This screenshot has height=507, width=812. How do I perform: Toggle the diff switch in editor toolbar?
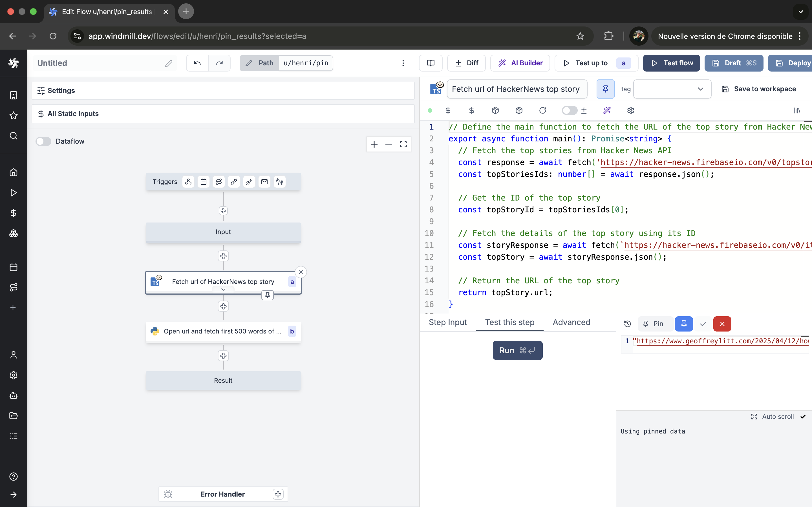(570, 110)
